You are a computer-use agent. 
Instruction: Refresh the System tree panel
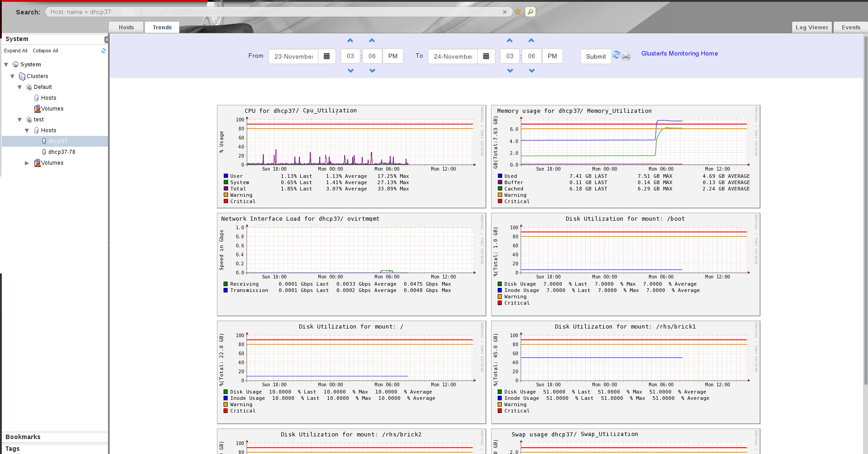pos(103,51)
